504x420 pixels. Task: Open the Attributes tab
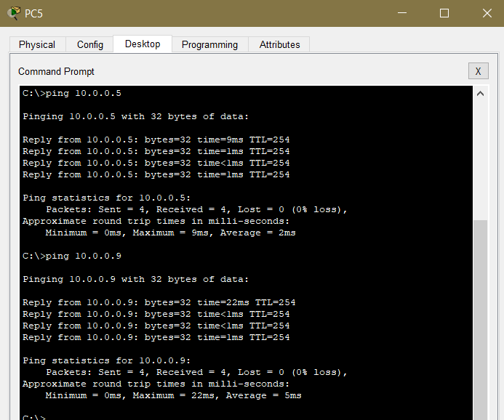(x=280, y=44)
